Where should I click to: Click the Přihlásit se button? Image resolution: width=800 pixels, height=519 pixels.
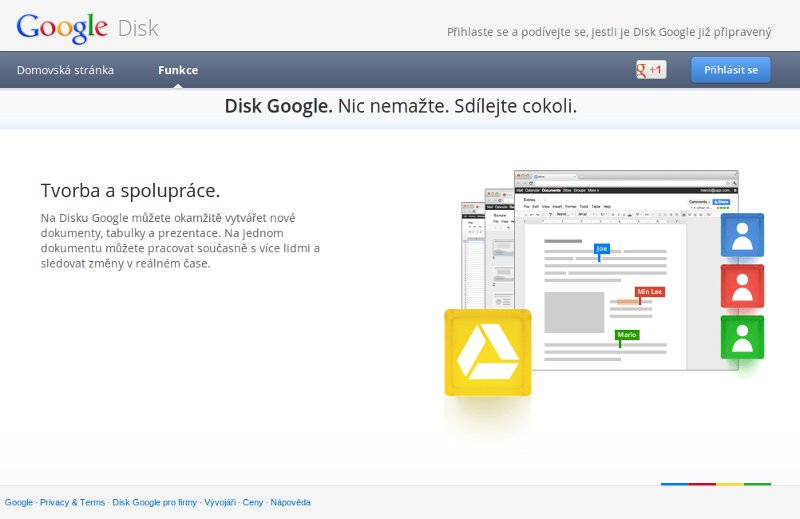click(x=731, y=70)
